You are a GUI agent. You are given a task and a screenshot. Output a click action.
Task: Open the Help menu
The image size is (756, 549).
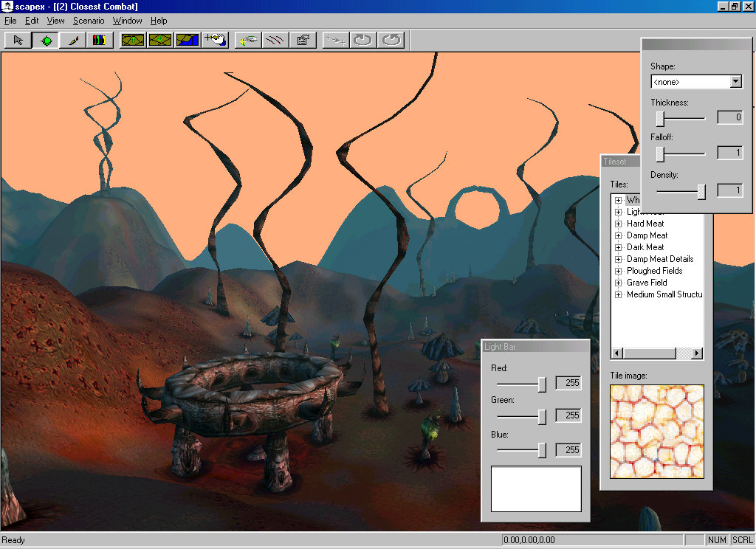pos(159,21)
